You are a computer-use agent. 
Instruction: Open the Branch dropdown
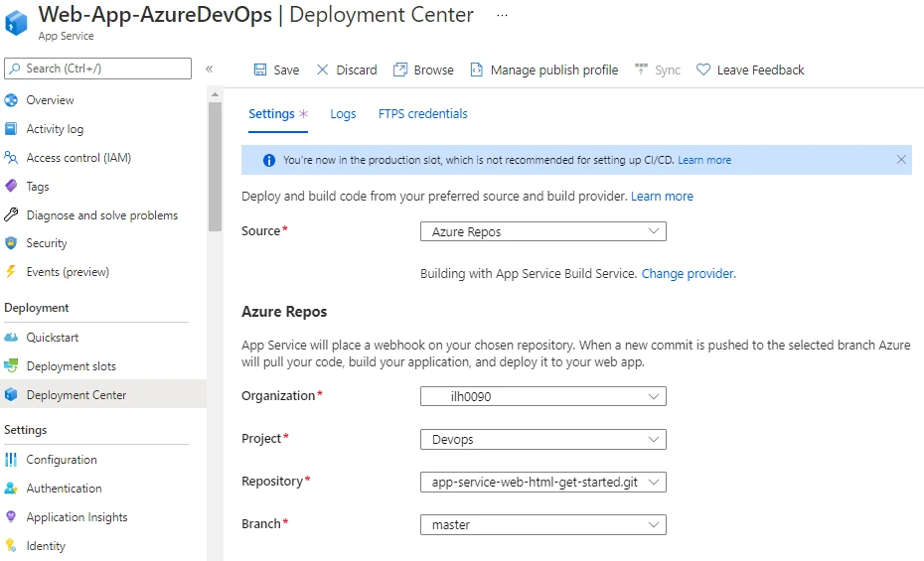click(x=543, y=524)
